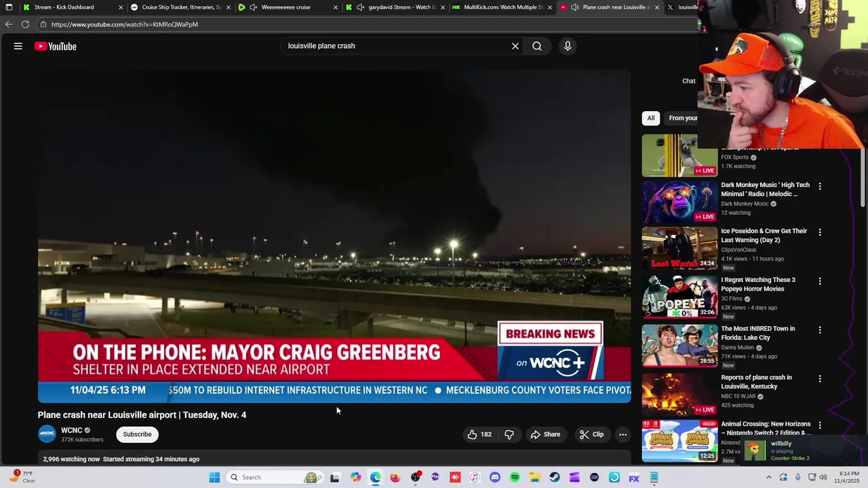Open Dark Monkey Music live thumbnail

click(679, 201)
